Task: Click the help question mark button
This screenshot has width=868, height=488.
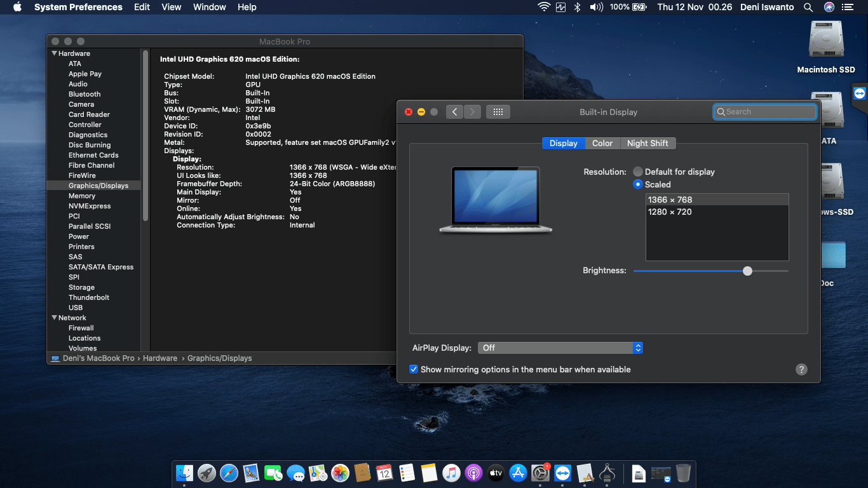Action: [x=801, y=369]
